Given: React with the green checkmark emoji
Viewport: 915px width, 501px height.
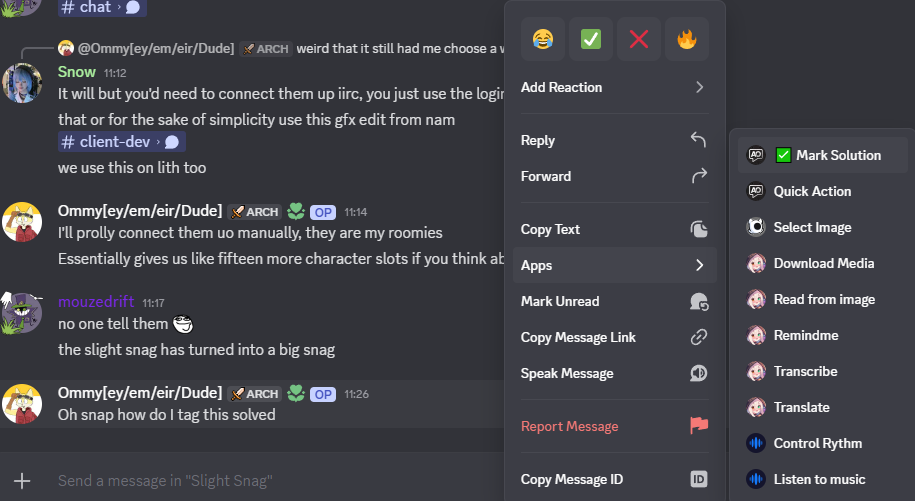Looking at the screenshot, I should tap(591, 40).
